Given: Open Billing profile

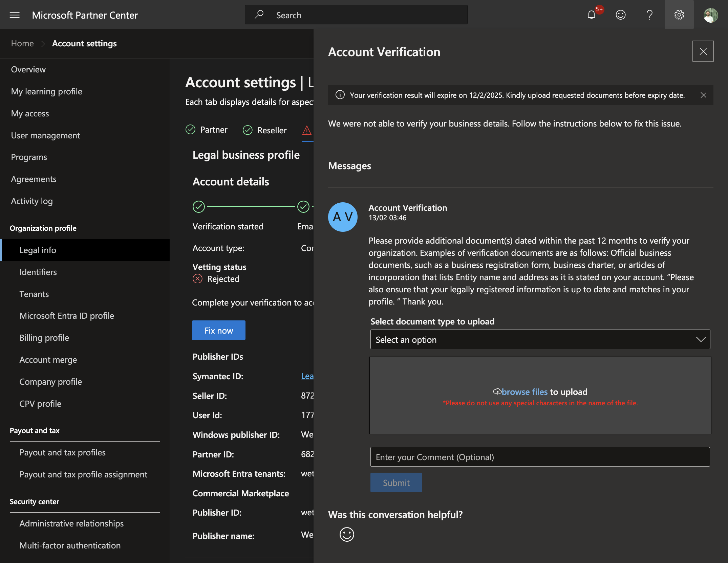Looking at the screenshot, I should coord(44,338).
